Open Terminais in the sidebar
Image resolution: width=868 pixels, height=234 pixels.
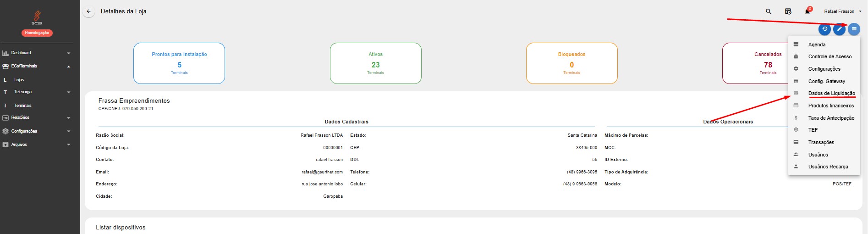tap(23, 106)
